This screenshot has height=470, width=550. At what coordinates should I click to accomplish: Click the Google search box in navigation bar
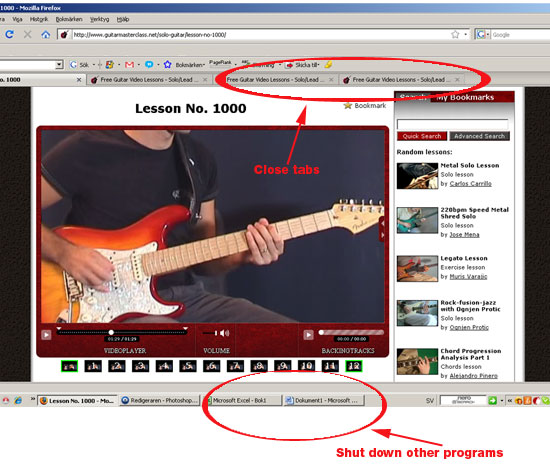coord(521,34)
